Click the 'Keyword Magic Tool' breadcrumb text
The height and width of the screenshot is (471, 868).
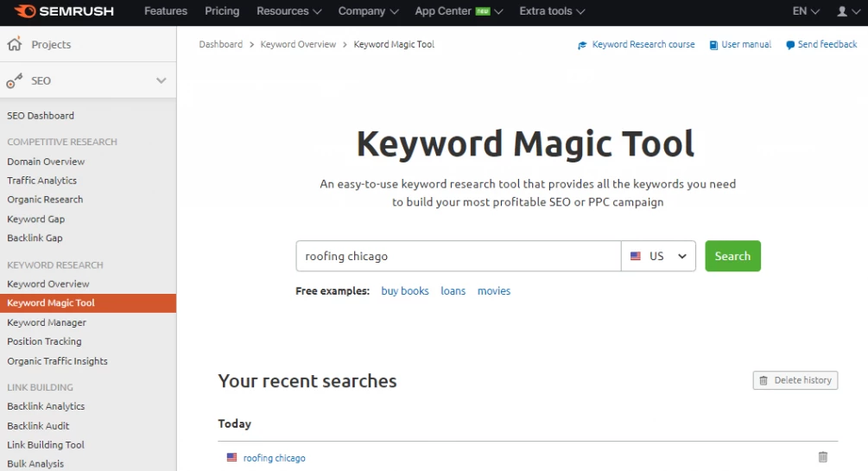pos(394,44)
